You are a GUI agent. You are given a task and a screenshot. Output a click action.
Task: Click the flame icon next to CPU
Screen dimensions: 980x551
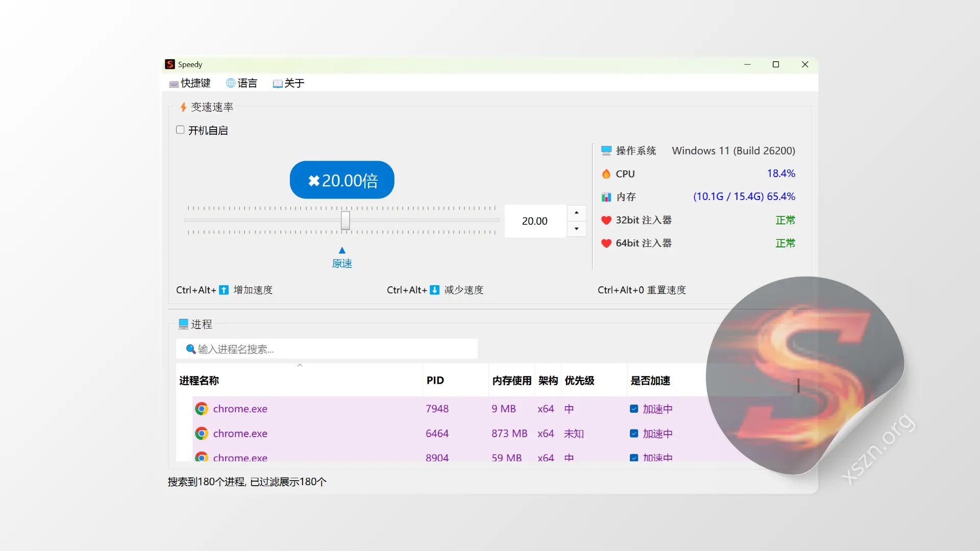point(606,173)
